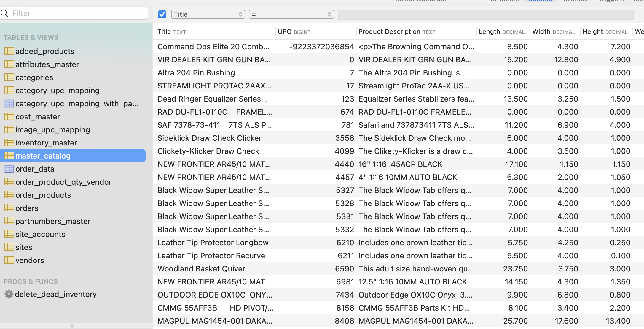
Task: Select the master_catalog table
Action: click(x=73, y=156)
